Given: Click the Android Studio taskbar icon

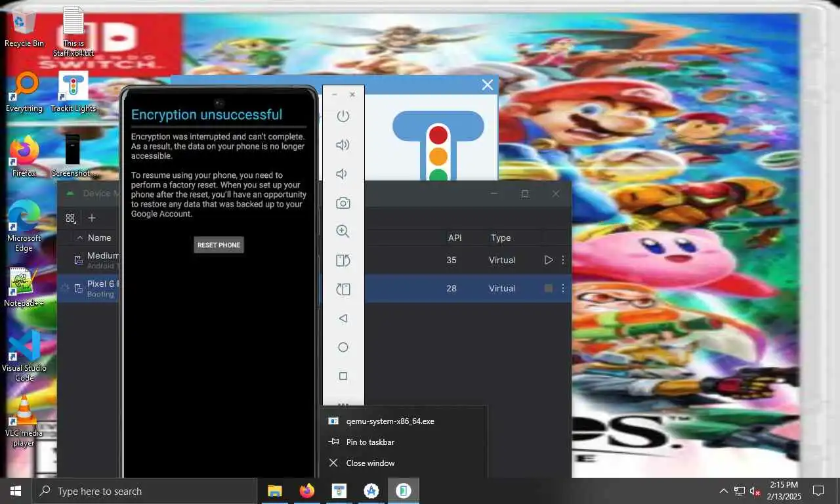Looking at the screenshot, I should 371,491.
